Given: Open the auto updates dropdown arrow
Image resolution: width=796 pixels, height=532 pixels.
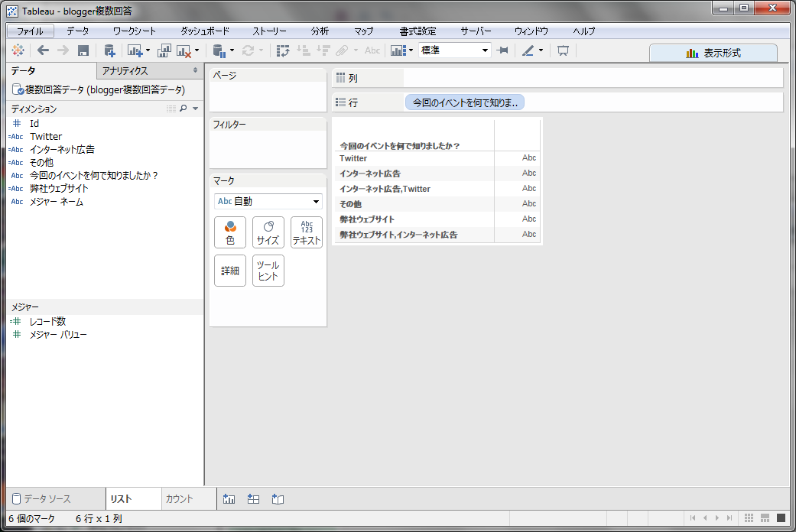Looking at the screenshot, I should coord(232,50).
